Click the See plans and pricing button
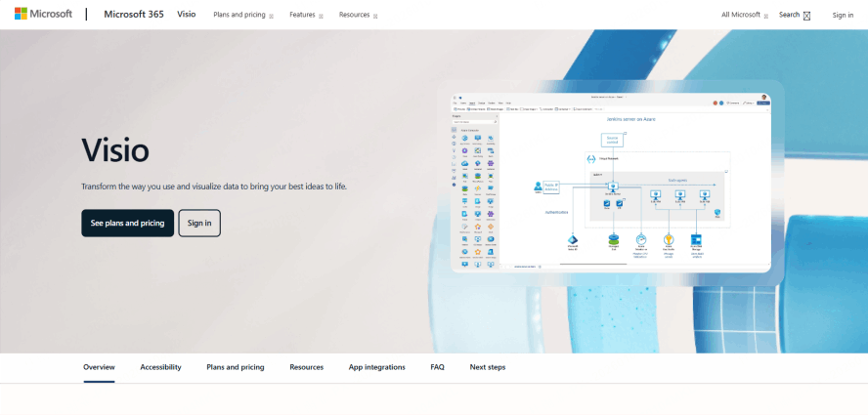 (x=127, y=223)
